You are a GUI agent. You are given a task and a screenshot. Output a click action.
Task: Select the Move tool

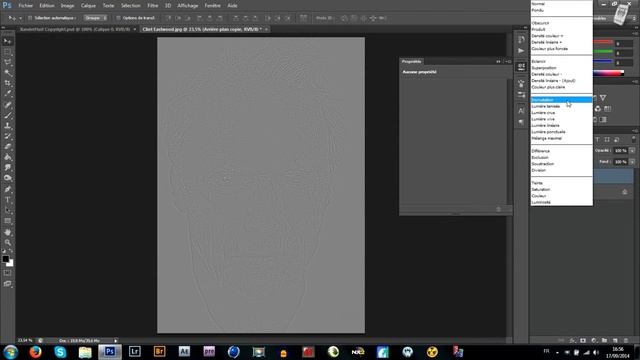point(7,41)
